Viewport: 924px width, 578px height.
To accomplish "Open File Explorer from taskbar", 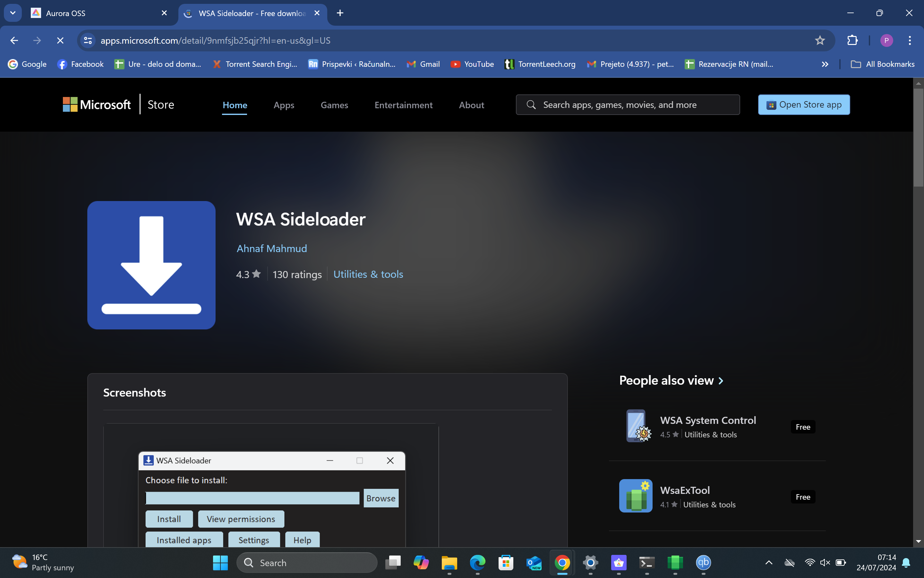I will [x=449, y=563].
